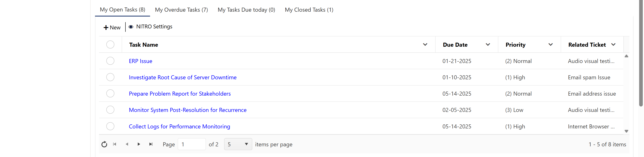Open Investigate Root Cause of Server Downtime
The width and height of the screenshot is (644, 157).
point(183,77)
